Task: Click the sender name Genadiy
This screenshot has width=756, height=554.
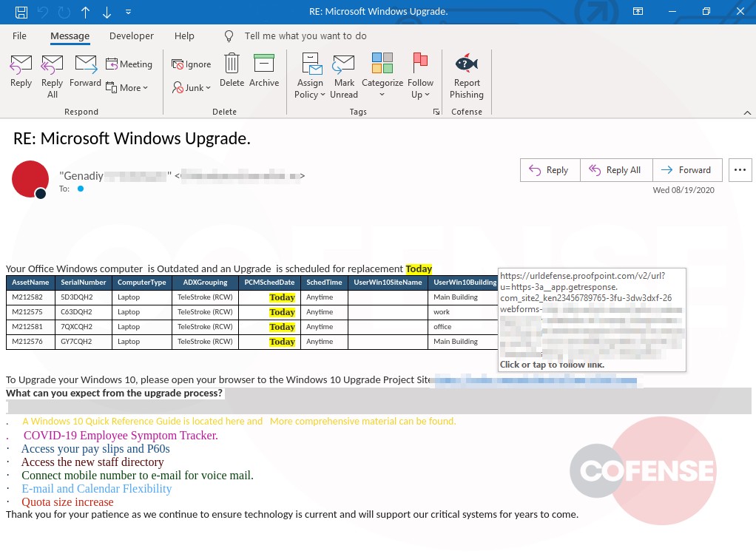Action: [x=82, y=176]
